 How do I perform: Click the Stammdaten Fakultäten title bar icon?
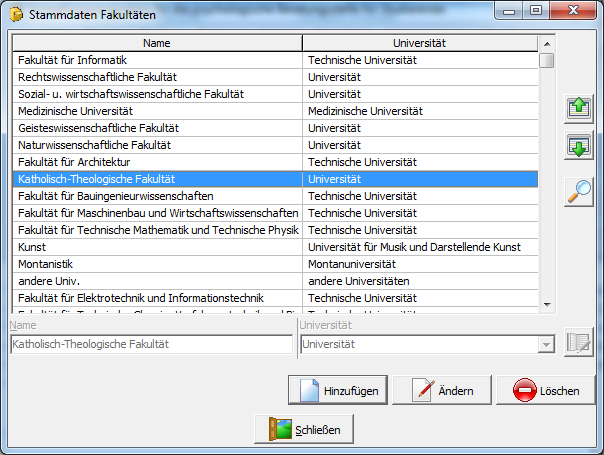coord(16,15)
